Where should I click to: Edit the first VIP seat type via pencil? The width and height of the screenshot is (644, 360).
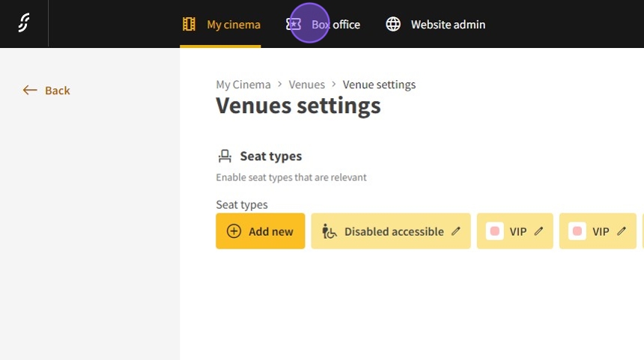tap(538, 231)
